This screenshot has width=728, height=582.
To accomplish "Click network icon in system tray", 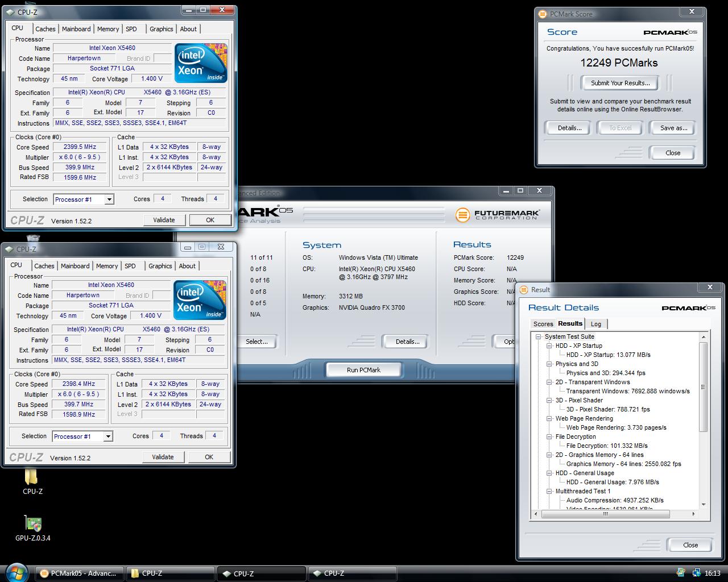I will (x=696, y=573).
